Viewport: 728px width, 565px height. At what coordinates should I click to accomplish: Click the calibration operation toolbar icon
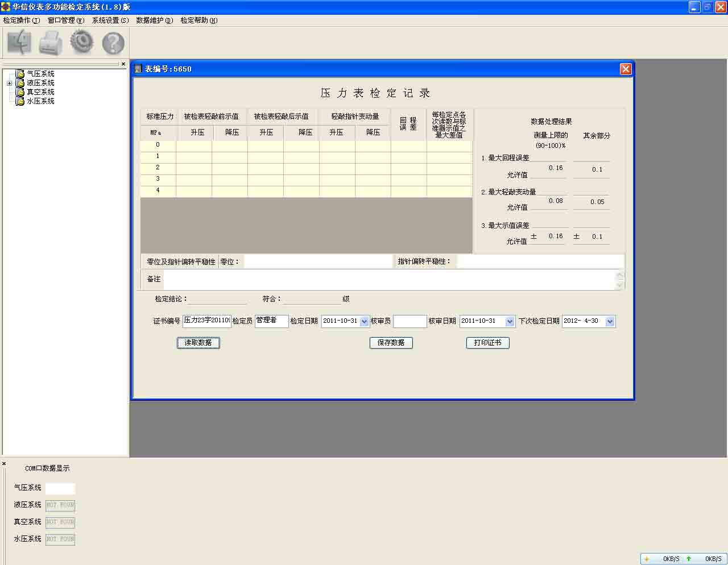point(19,43)
